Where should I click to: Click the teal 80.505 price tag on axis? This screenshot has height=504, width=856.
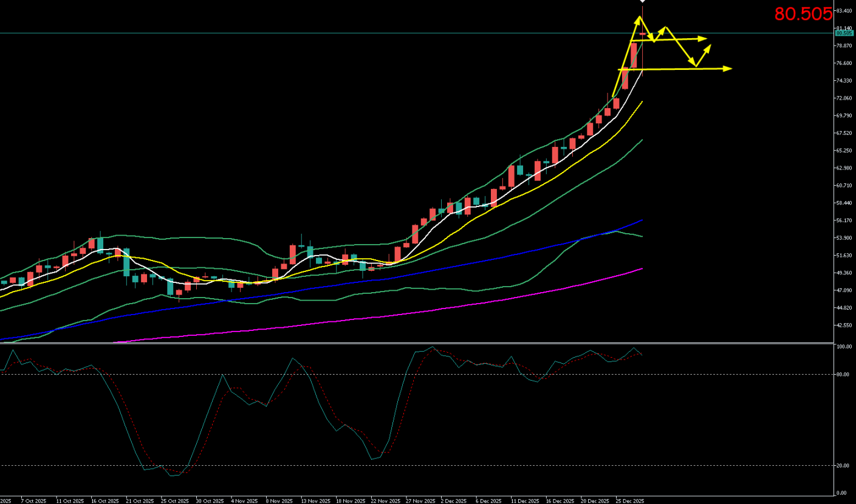tap(844, 33)
